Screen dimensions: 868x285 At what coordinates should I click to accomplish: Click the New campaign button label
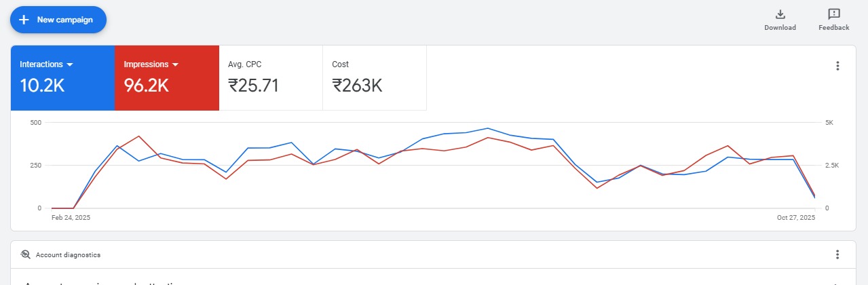coord(65,20)
